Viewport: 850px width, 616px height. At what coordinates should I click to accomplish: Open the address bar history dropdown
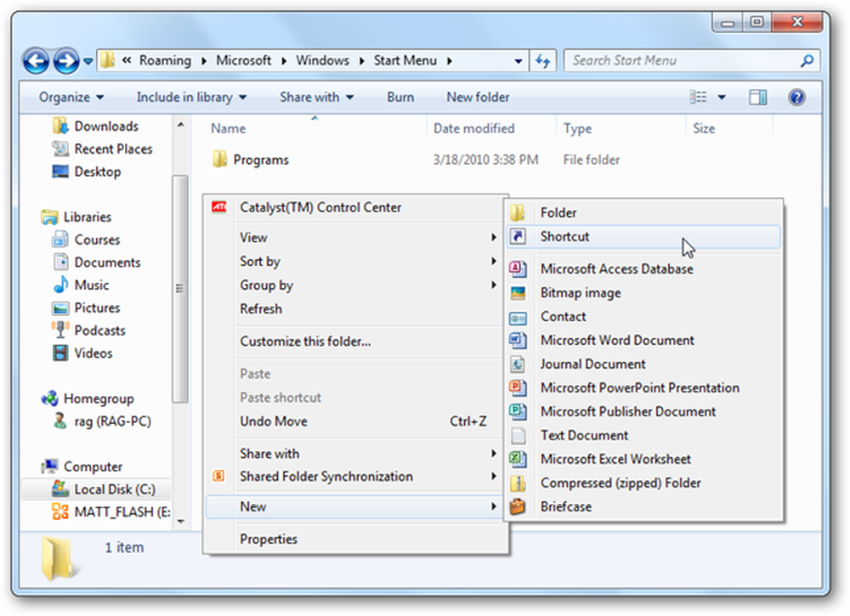[518, 61]
